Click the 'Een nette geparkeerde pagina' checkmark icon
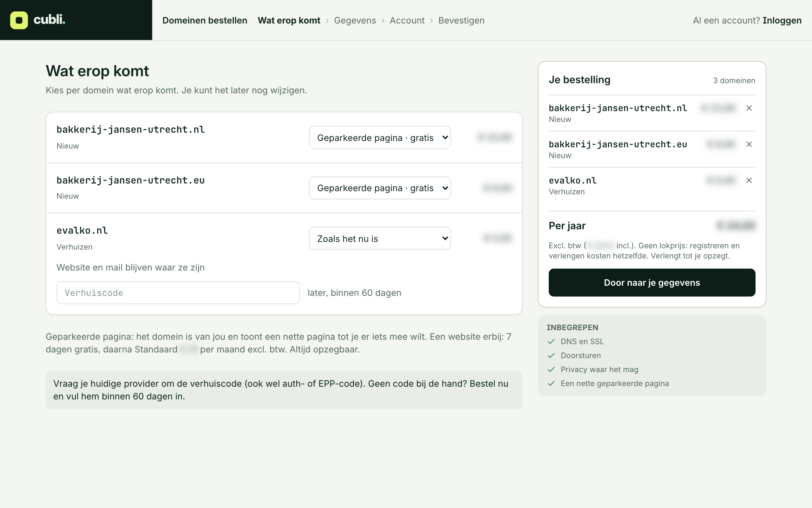This screenshot has height=508, width=812. (551, 383)
